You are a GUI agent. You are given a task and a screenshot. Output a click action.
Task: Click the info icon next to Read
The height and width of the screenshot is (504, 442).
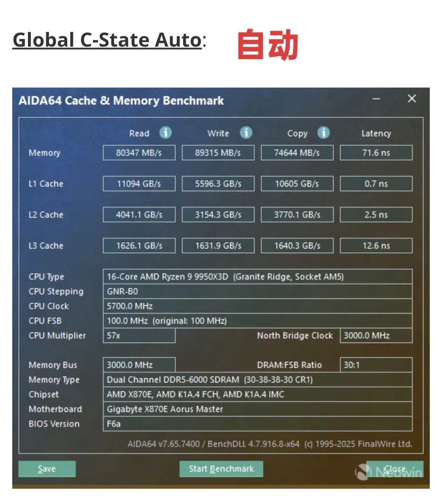(165, 133)
